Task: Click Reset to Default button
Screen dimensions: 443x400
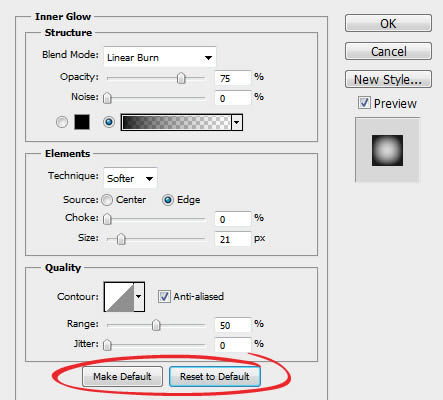Action: click(x=215, y=377)
